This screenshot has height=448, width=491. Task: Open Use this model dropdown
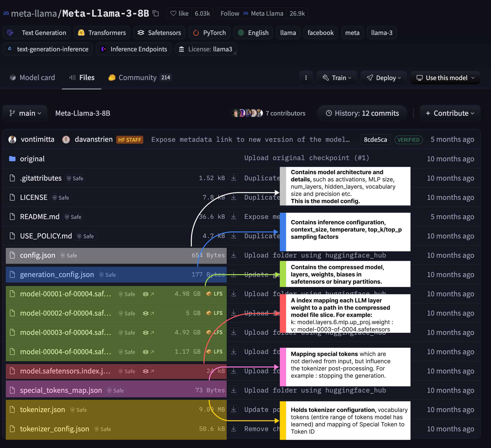pyautogui.click(x=445, y=78)
